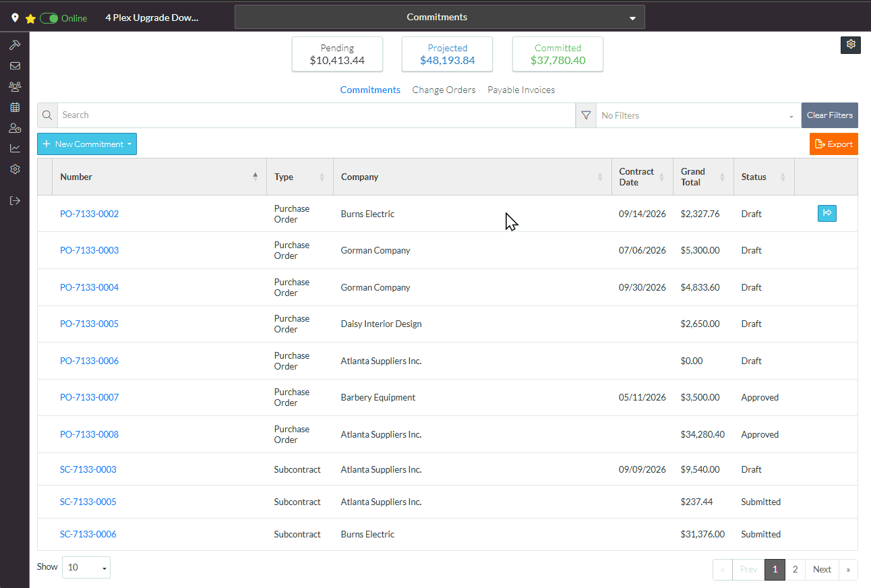This screenshot has width=871, height=588.
Task: Click the orange Export button
Action: (834, 144)
